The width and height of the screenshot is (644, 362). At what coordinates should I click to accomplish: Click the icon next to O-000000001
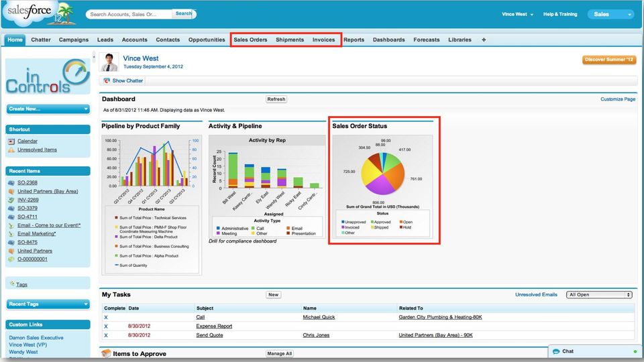[11, 259]
